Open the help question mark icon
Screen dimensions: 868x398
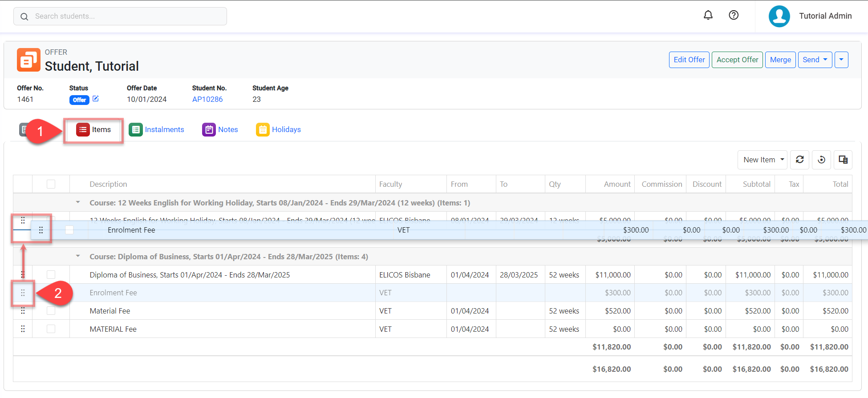734,15
